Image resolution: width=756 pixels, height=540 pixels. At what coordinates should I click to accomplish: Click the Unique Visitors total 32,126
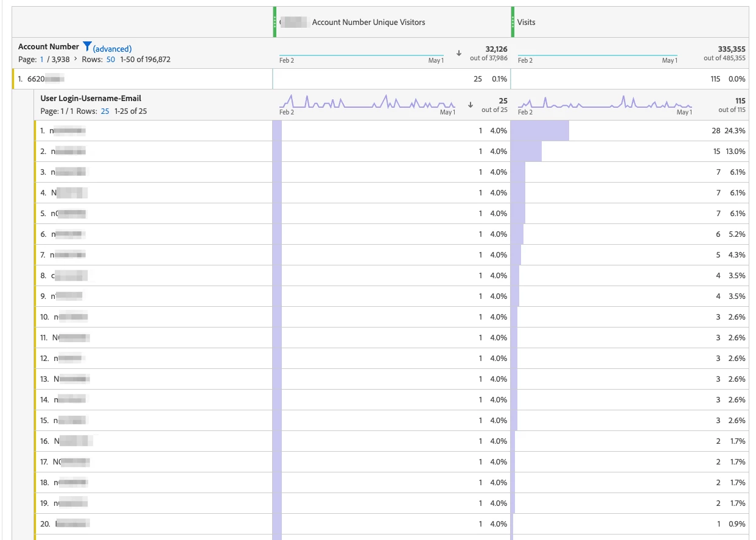496,49
